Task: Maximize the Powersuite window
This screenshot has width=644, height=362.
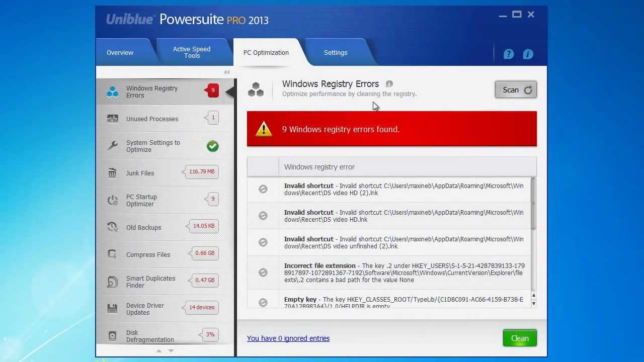Action: (x=517, y=15)
